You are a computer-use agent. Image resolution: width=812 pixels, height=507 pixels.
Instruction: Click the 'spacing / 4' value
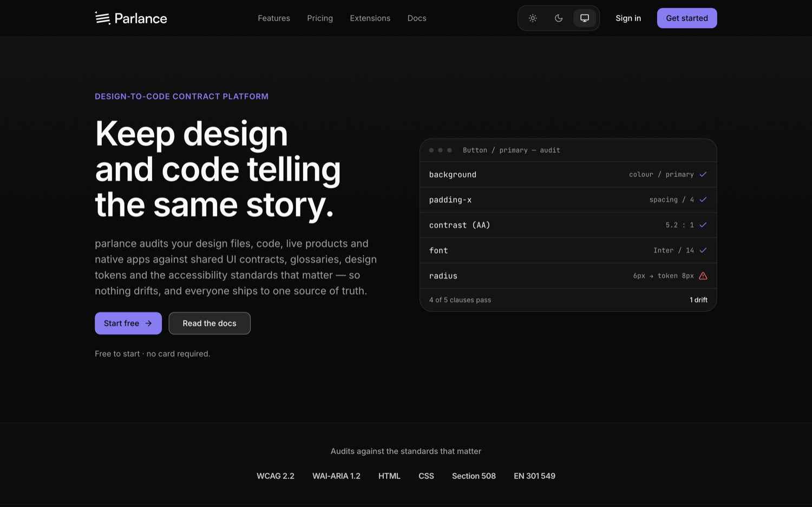pyautogui.click(x=672, y=200)
